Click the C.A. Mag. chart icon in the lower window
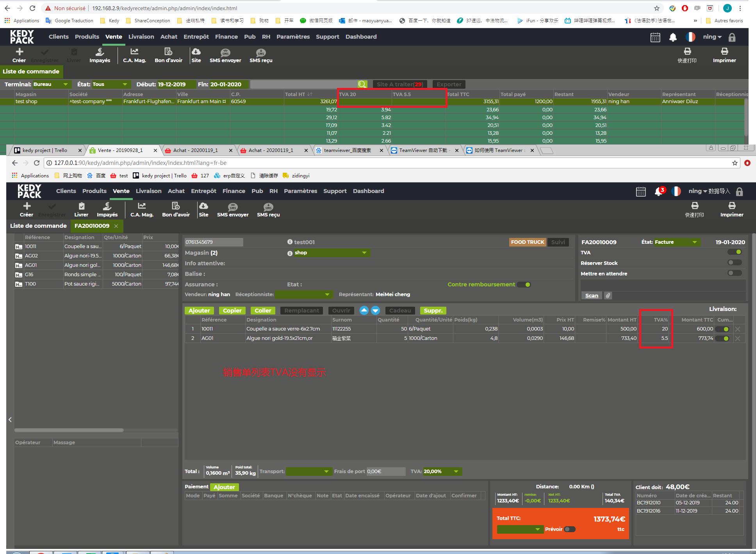 point(142,206)
